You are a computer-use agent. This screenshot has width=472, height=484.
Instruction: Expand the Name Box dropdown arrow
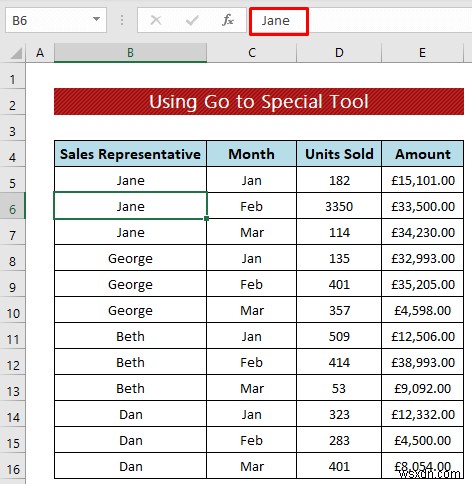click(96, 19)
